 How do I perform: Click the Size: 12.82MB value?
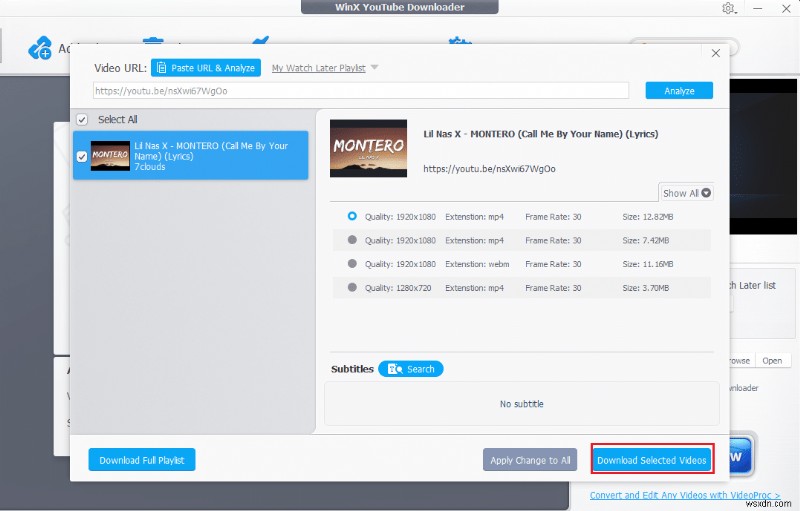(647, 217)
